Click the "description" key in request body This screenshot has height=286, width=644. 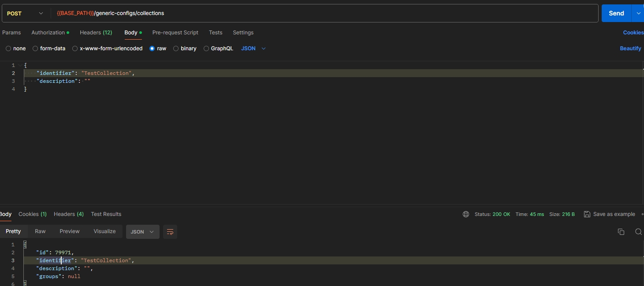click(x=58, y=81)
